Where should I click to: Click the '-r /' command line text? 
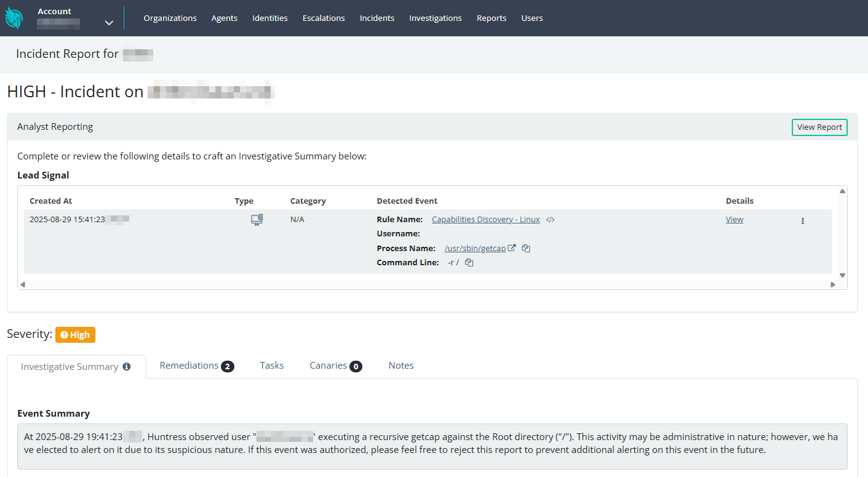[x=453, y=263]
